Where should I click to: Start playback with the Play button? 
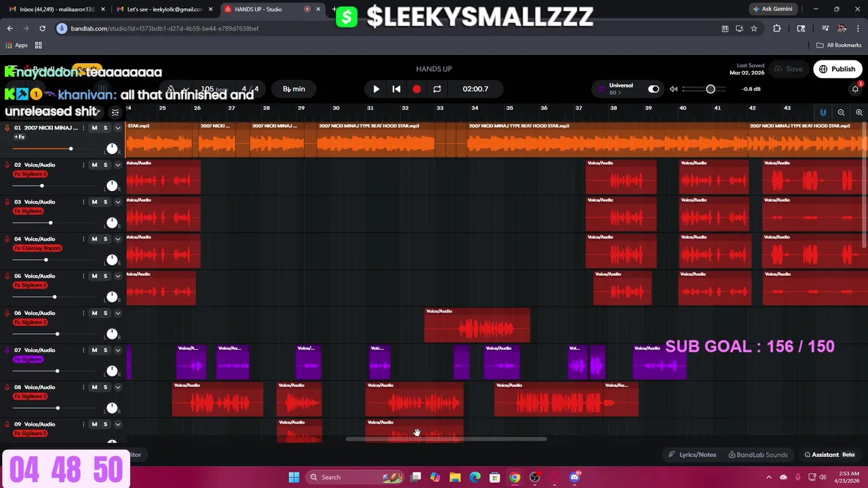pos(376,89)
